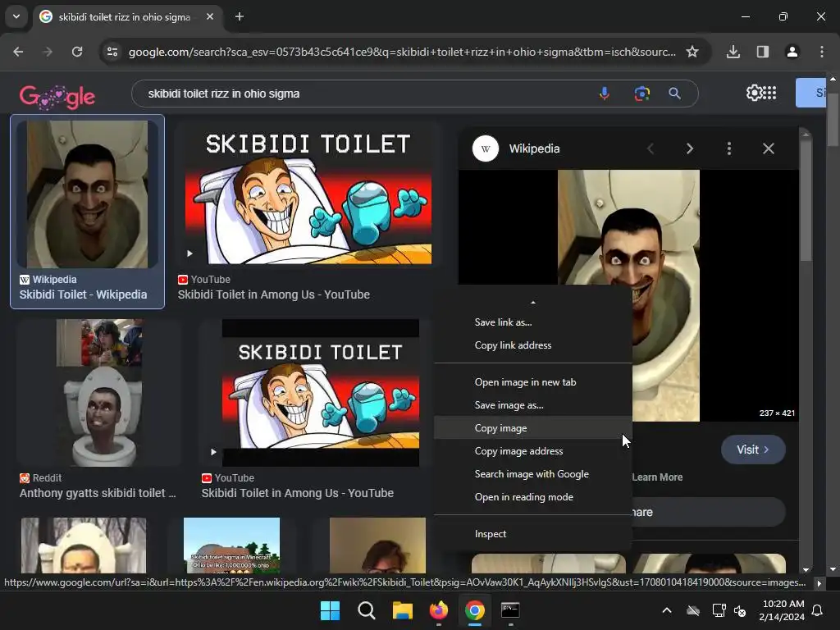Click the Wikipedia source name in preview
The image size is (840, 630).
click(534, 148)
